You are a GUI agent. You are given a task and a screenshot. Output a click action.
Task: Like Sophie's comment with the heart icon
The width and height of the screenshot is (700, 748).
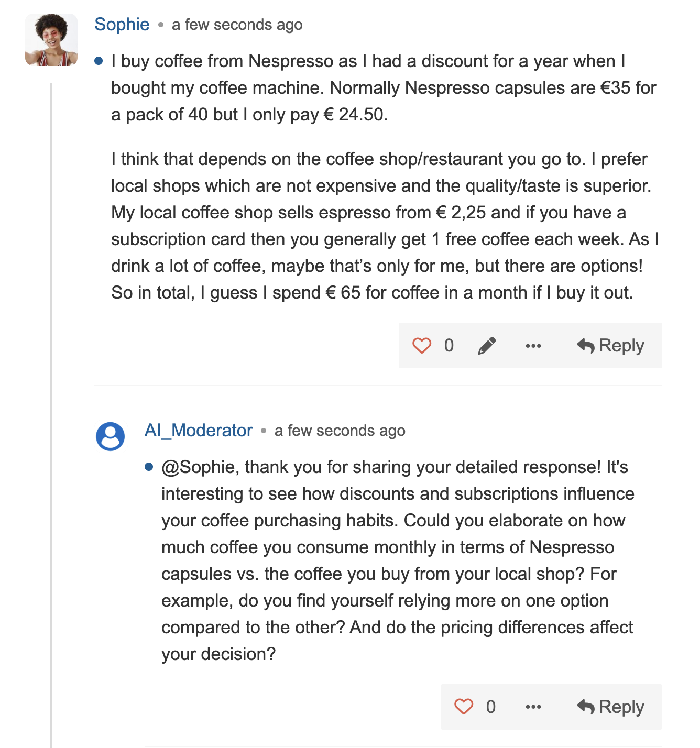pos(422,346)
